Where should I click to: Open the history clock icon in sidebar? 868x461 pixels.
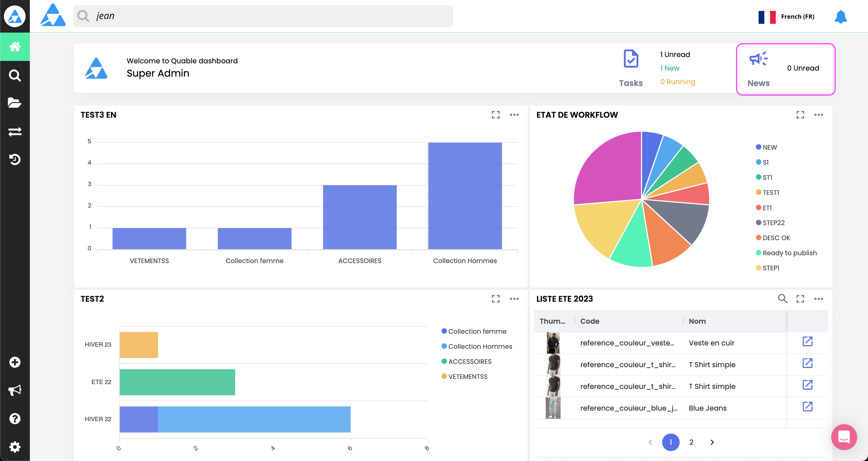point(14,159)
